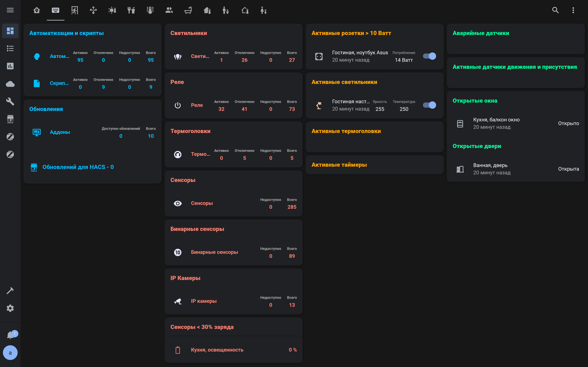Switch to the kitchen cutlery tab
Image resolution: width=588 pixels, height=367 pixels.
point(131,10)
